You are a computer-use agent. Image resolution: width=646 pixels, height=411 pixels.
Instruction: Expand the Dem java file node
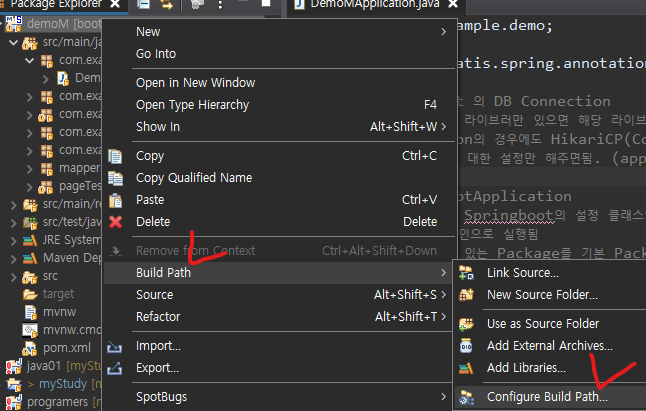coord(45,78)
